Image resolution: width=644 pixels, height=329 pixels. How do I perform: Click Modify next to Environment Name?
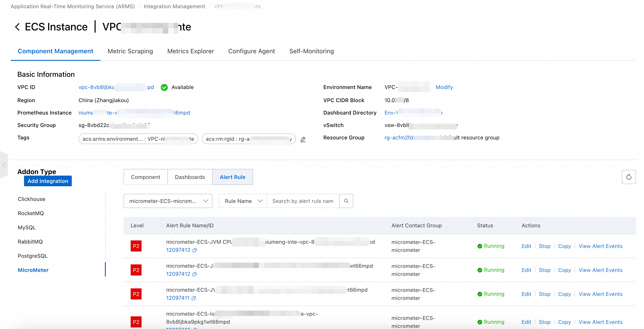point(444,87)
